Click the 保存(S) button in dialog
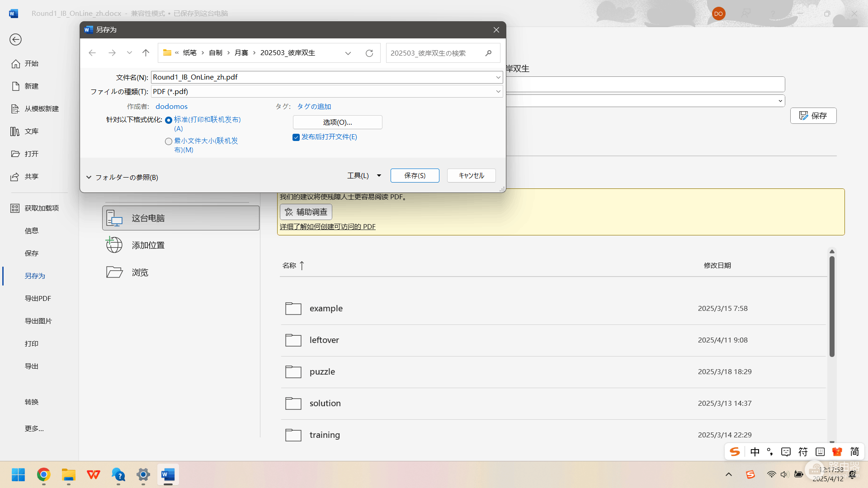The height and width of the screenshot is (488, 868). point(415,175)
